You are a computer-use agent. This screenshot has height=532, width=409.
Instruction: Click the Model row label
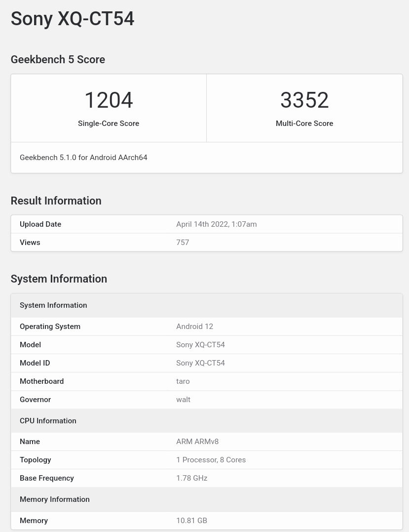[30, 345]
